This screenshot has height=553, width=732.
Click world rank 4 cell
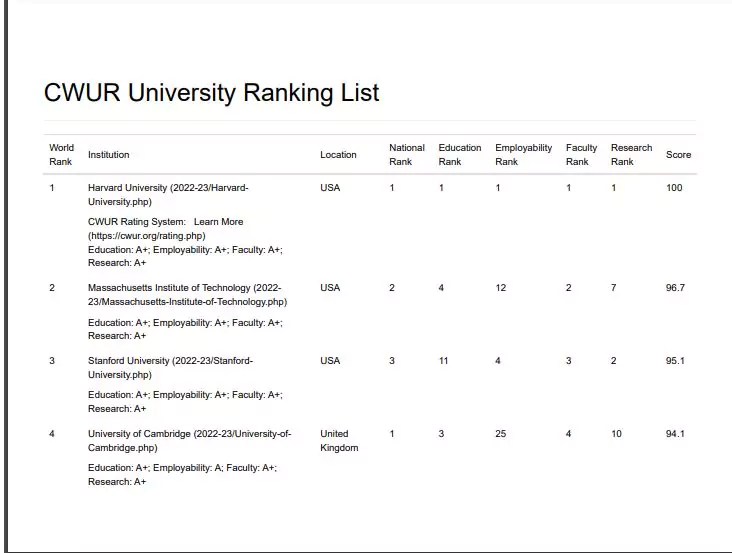[52, 434]
